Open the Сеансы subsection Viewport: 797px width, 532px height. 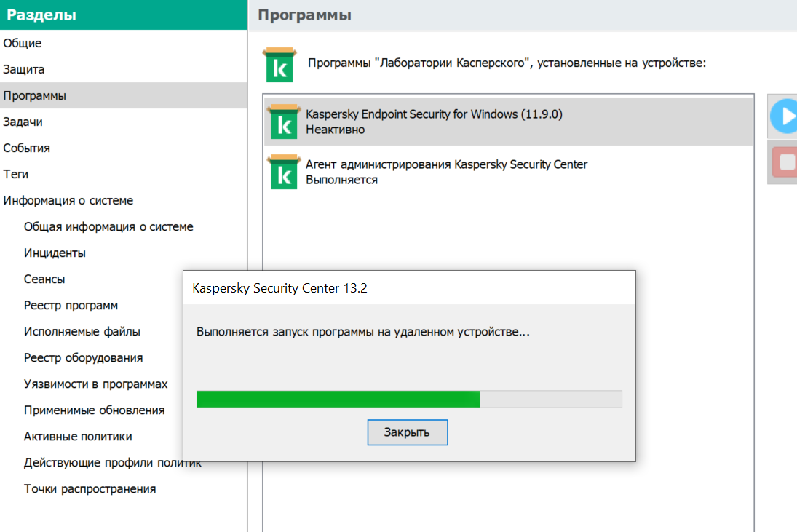point(44,279)
